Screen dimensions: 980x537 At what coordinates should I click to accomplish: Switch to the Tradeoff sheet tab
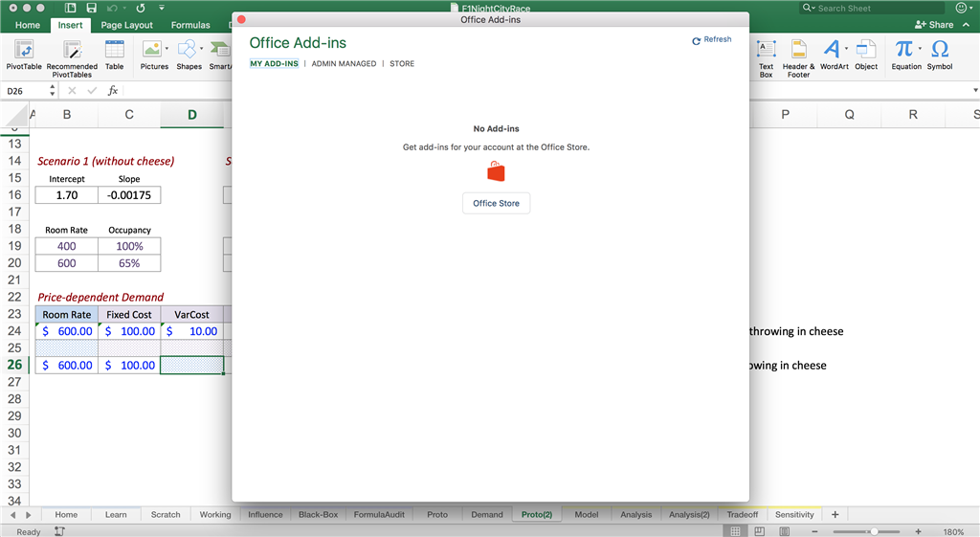(x=742, y=514)
